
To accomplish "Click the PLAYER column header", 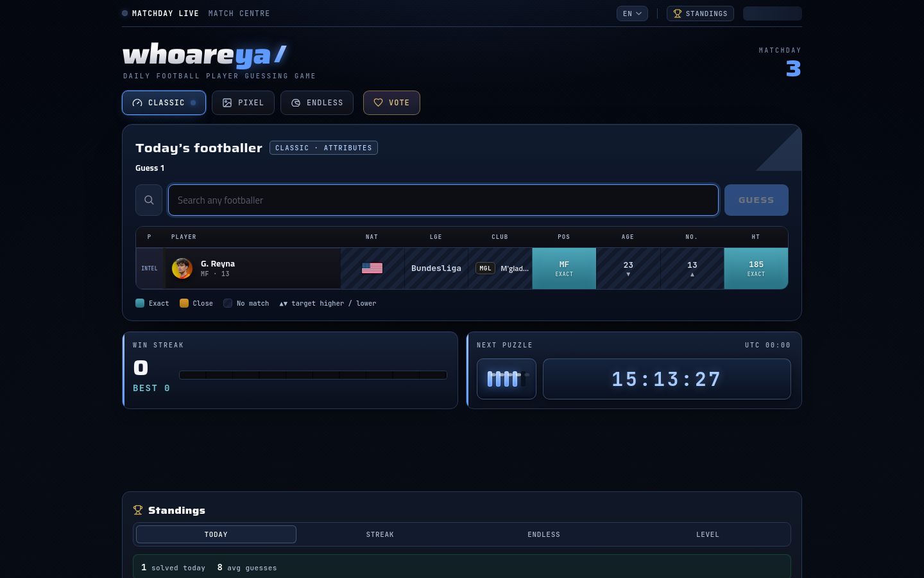I will [184, 237].
